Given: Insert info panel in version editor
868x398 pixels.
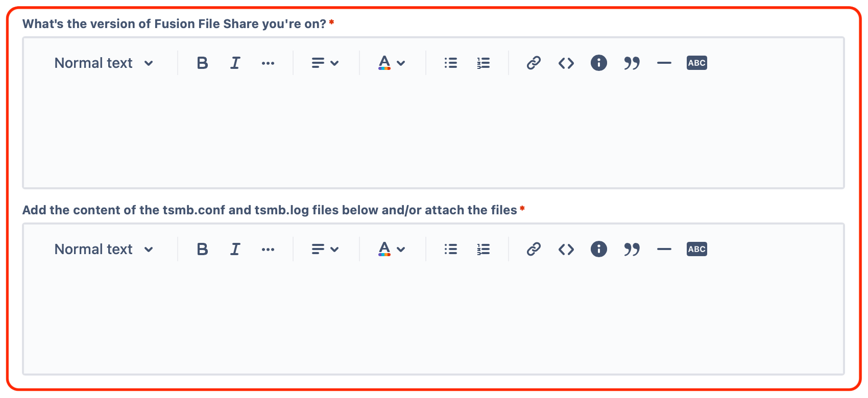Looking at the screenshot, I should (599, 63).
